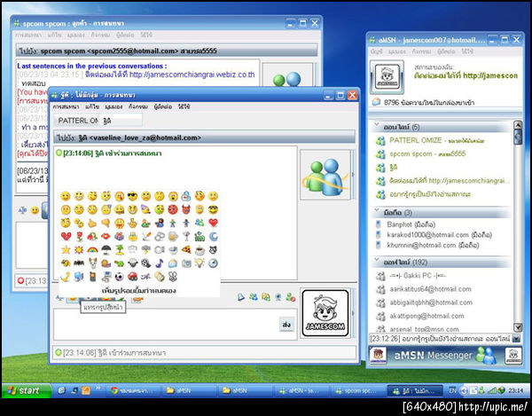The width and height of the screenshot is (532, 416).
Task: Insert the red devil face emoticon
Action: click(186, 209)
